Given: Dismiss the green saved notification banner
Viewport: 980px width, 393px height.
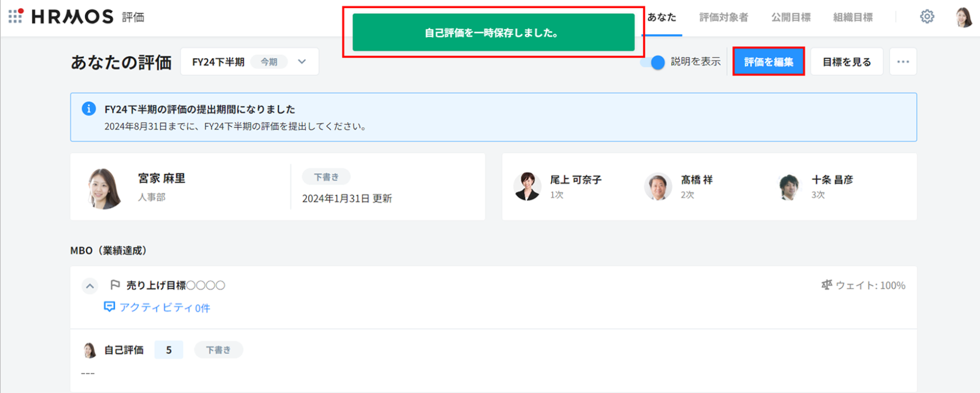Looking at the screenshot, I should (493, 32).
